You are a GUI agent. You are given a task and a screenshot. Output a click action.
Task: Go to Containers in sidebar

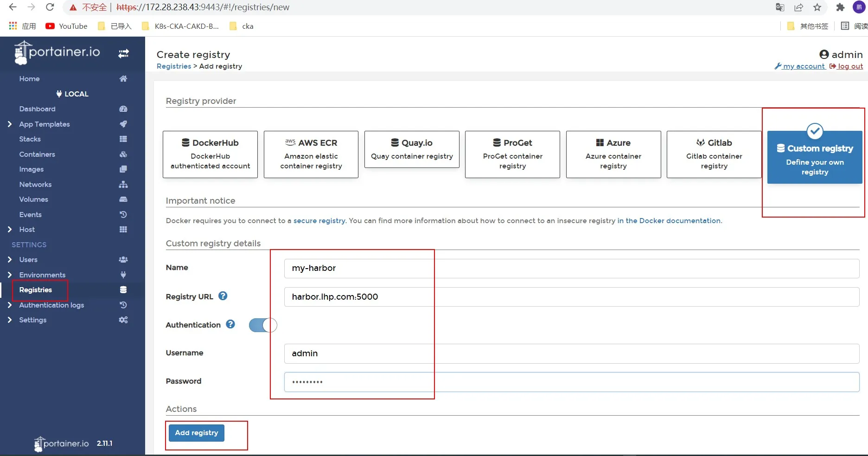[x=37, y=154]
